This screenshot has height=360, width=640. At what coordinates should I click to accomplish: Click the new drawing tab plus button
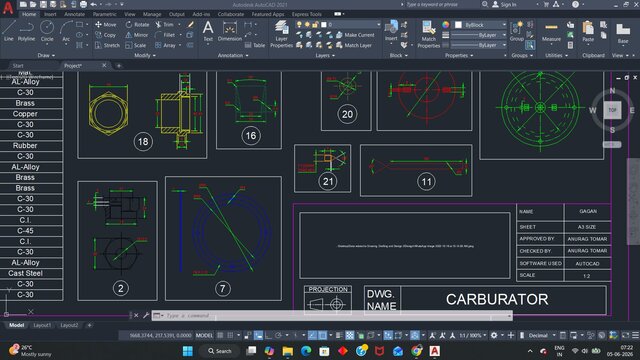119,65
